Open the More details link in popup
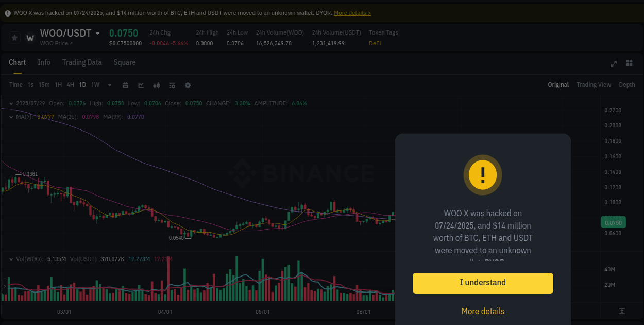 (x=483, y=311)
